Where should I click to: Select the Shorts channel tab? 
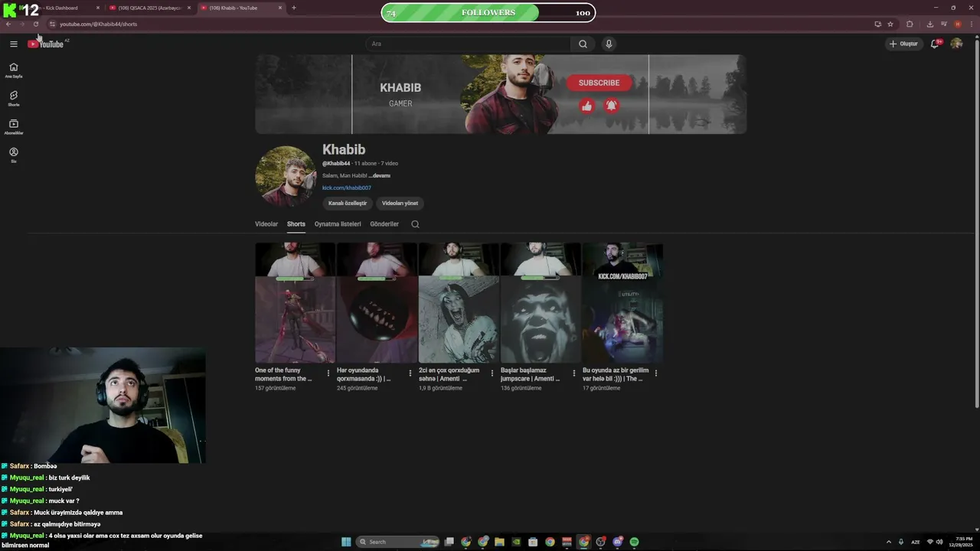point(296,224)
